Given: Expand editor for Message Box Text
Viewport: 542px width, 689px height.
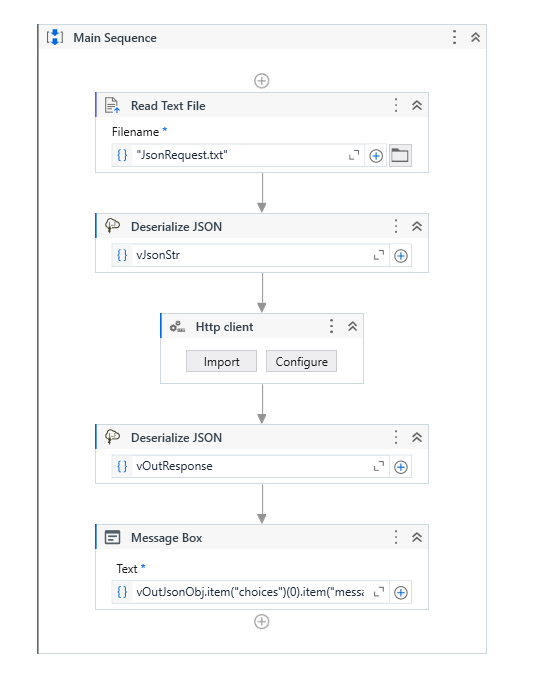Looking at the screenshot, I should [378, 592].
